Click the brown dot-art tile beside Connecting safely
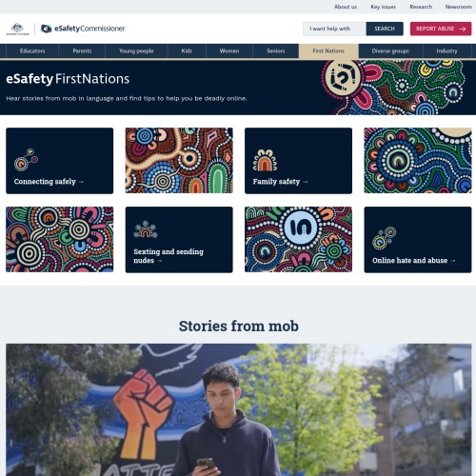This screenshot has height=476, width=476. [x=179, y=161]
